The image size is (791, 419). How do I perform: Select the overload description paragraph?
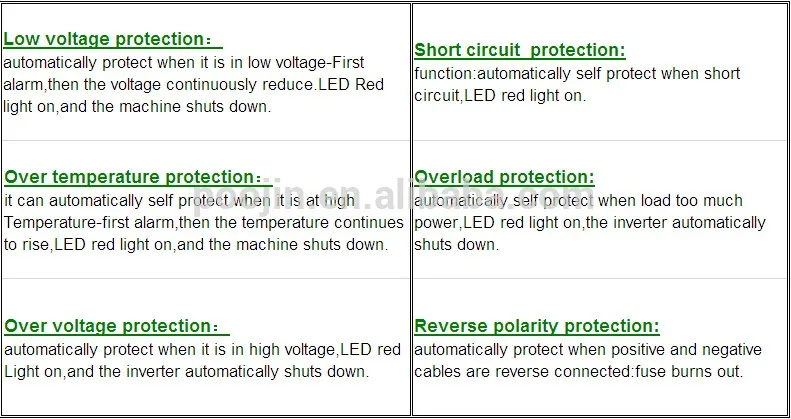pos(590,222)
